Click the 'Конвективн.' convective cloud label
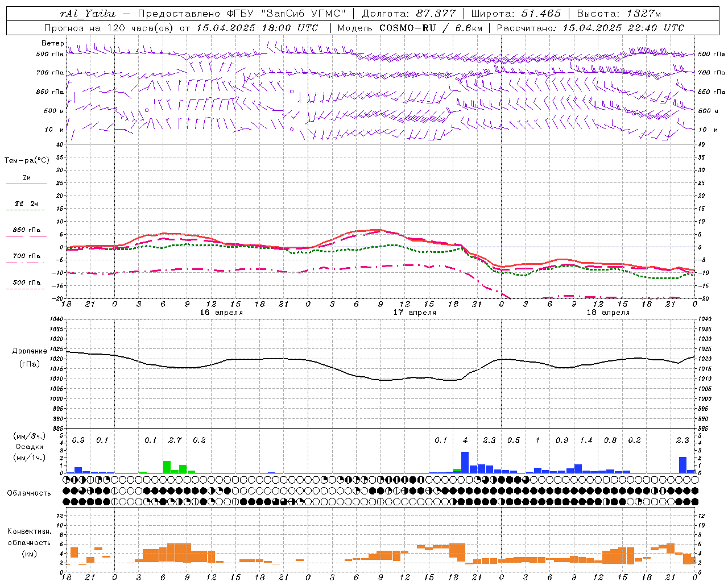Image resolution: width=728 pixels, height=582 pixels. pyautogui.click(x=29, y=531)
